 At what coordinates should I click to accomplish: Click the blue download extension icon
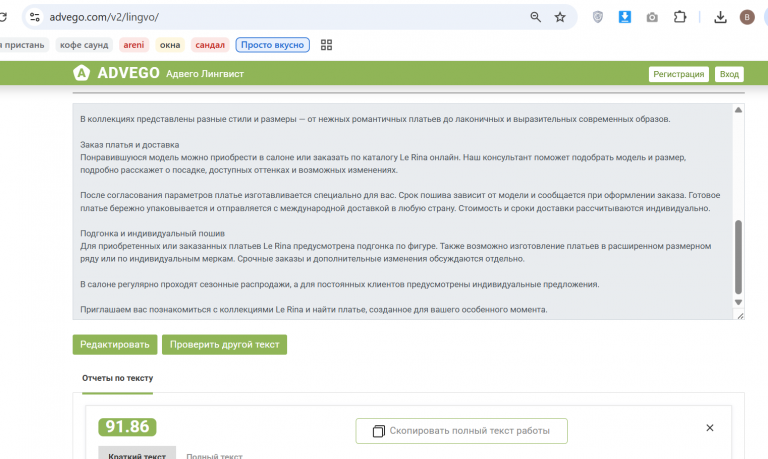(x=624, y=17)
